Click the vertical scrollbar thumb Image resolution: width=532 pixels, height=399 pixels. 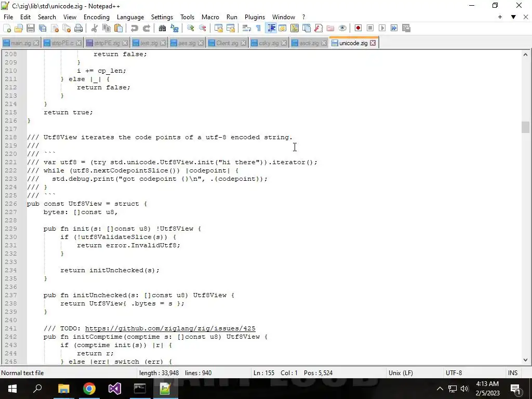point(525,127)
